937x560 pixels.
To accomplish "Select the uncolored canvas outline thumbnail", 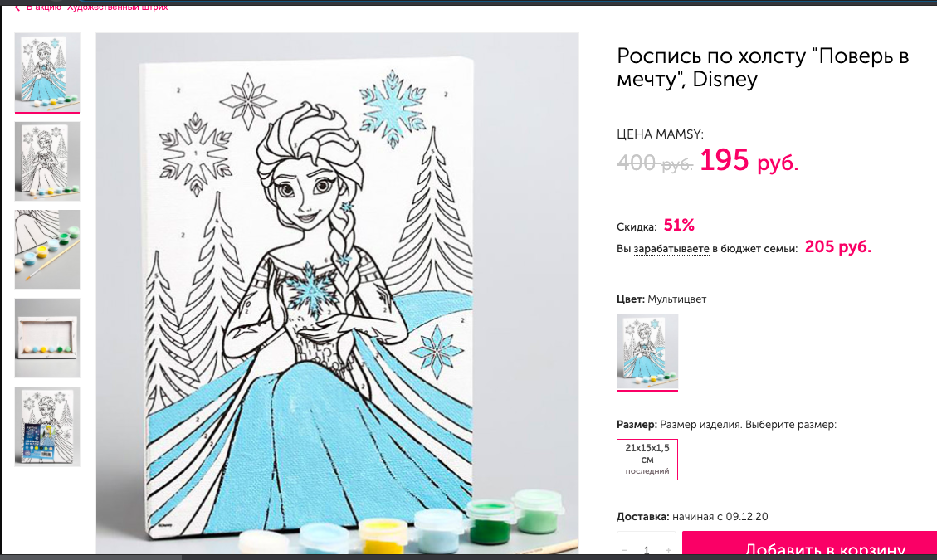I will coord(46,161).
